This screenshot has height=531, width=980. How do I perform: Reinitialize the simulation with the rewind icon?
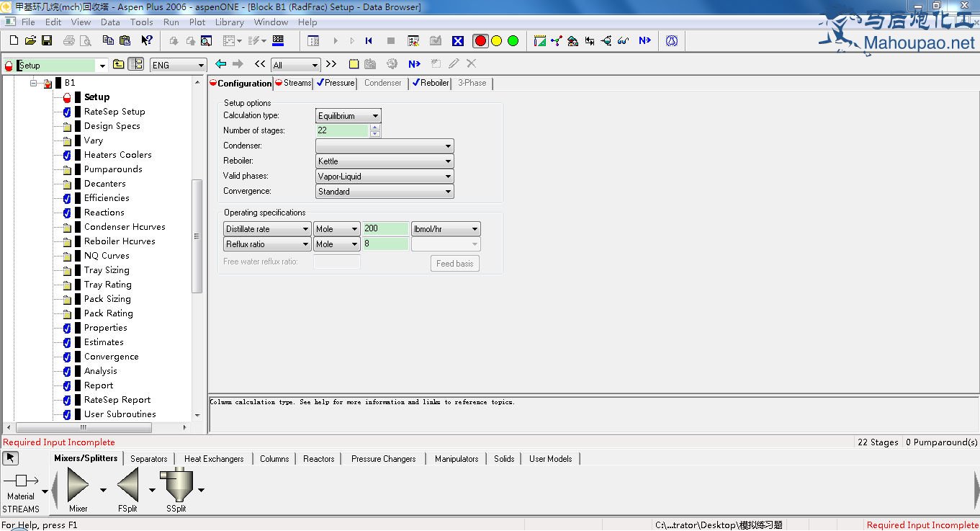coord(369,41)
